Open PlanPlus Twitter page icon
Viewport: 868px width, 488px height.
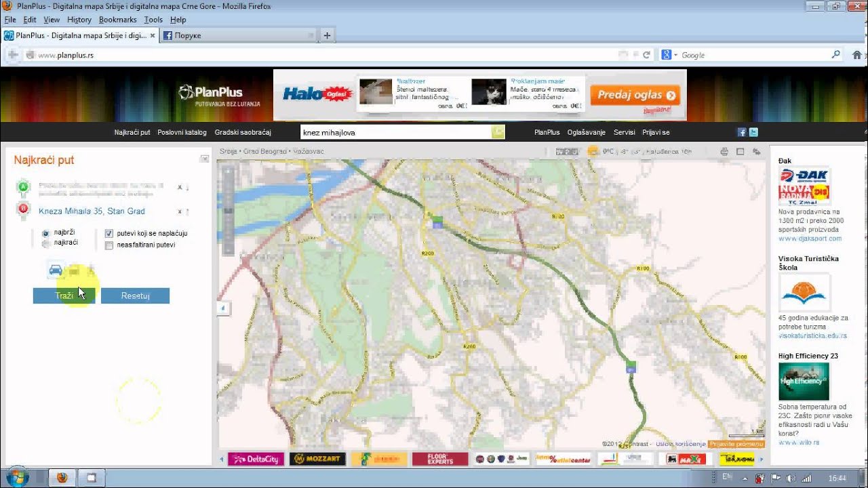tap(753, 132)
